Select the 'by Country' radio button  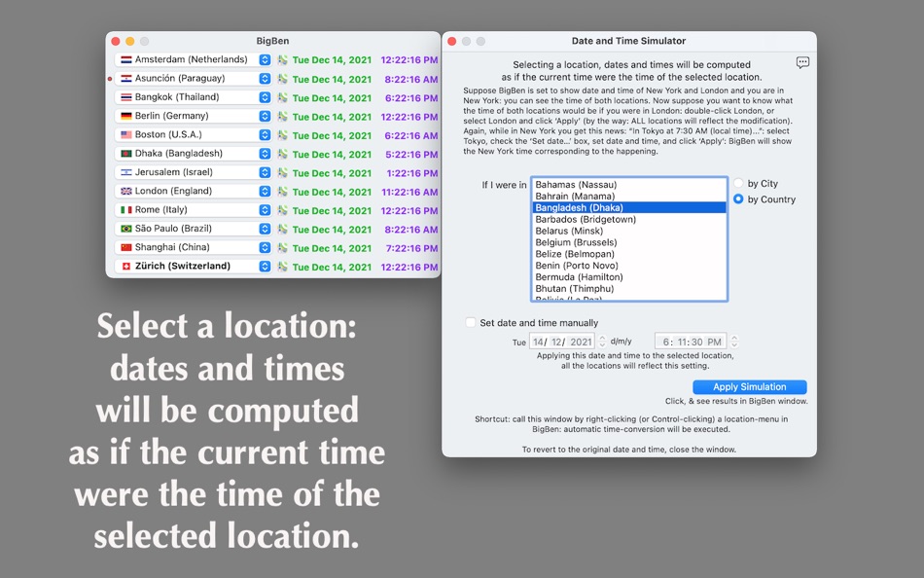738,199
